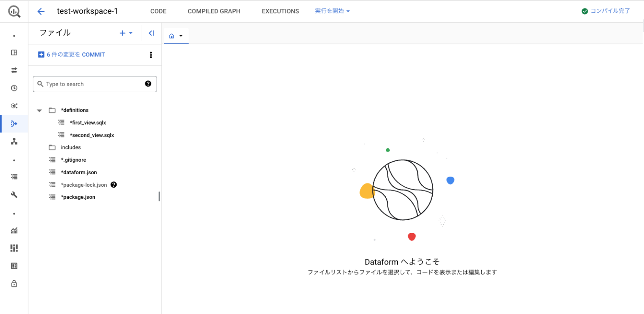
Task: Open the three-dot menu beside COMMIT
Action: coord(151,55)
